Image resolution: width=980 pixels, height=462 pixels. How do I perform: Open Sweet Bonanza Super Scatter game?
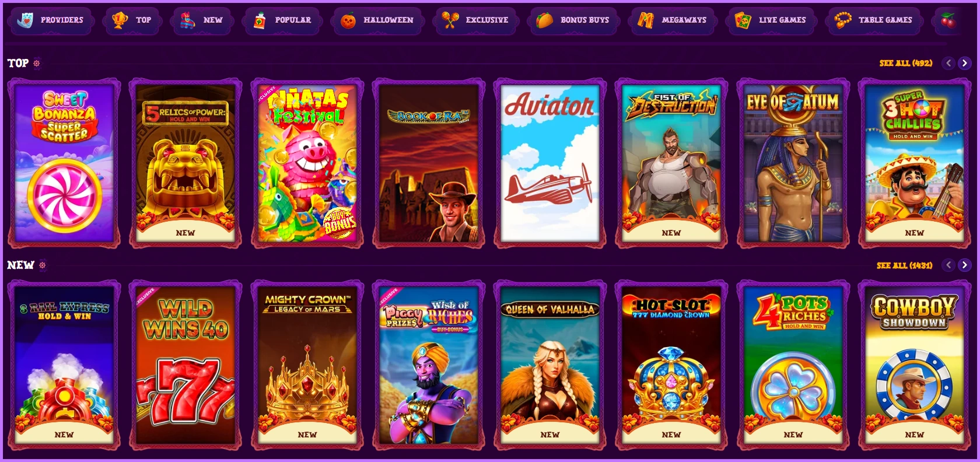(64, 163)
